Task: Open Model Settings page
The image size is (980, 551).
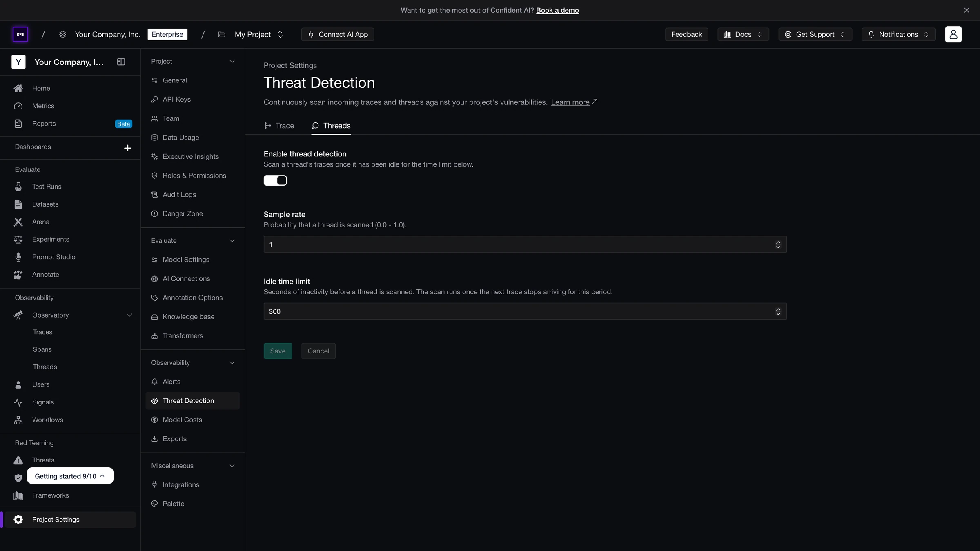Action: [x=193, y=260]
